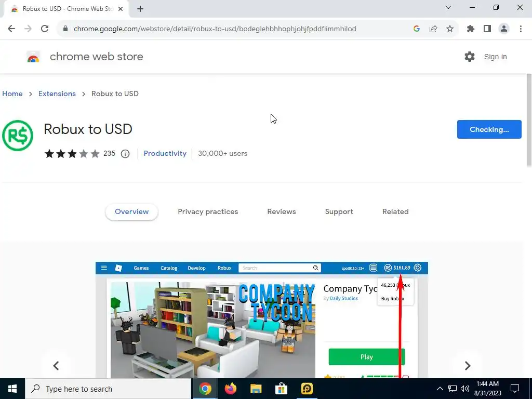Image resolution: width=532 pixels, height=399 pixels.
Task: Click the Chrome Web Store rainbow logo
Action: [x=33, y=57]
